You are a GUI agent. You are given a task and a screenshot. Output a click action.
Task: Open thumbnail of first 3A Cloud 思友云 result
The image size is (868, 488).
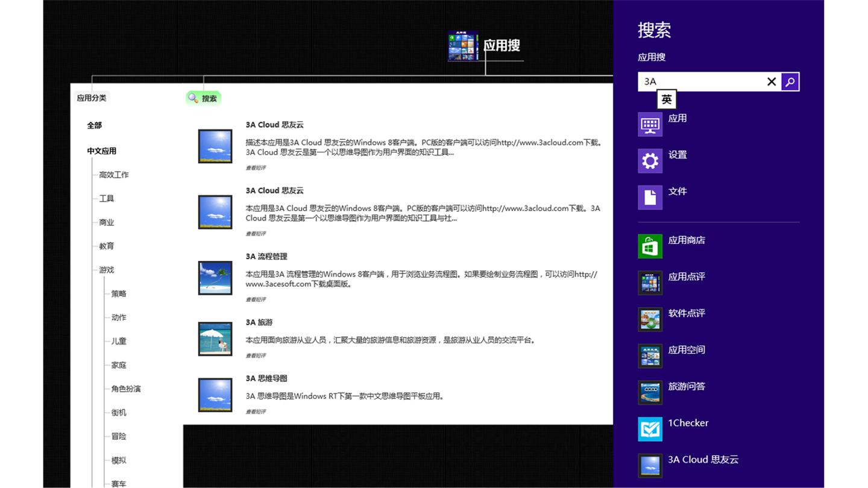click(x=215, y=146)
